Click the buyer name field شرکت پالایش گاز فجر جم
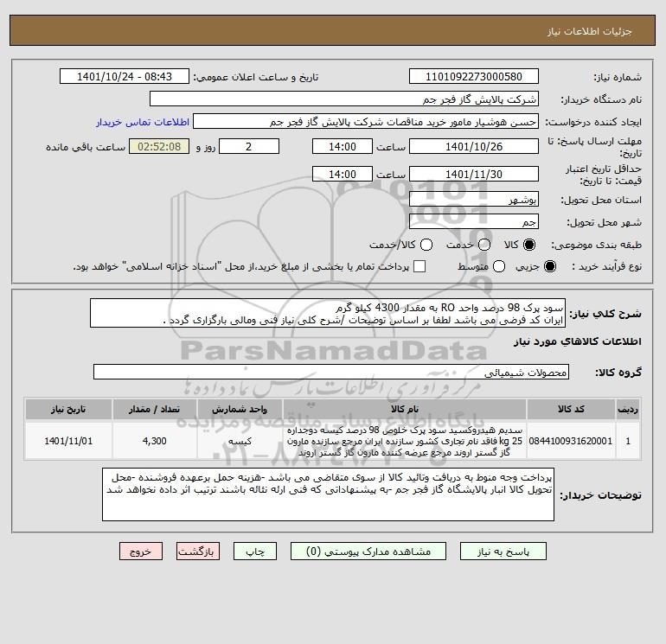Image resolution: width=666 pixels, height=644 pixels. pos(344,99)
